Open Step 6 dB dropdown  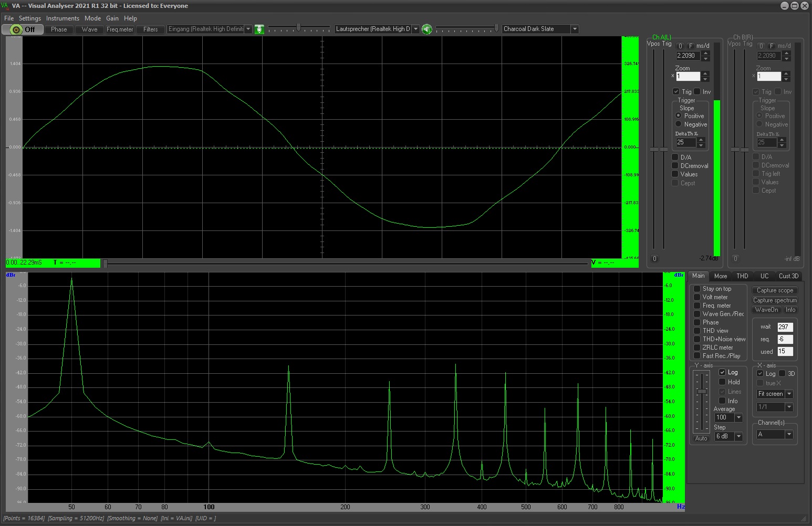click(x=739, y=436)
